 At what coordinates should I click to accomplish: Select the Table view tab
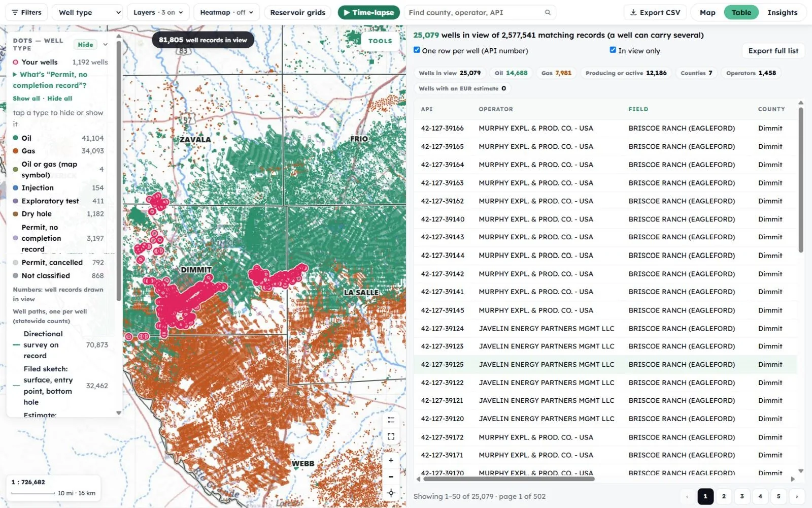tap(741, 12)
